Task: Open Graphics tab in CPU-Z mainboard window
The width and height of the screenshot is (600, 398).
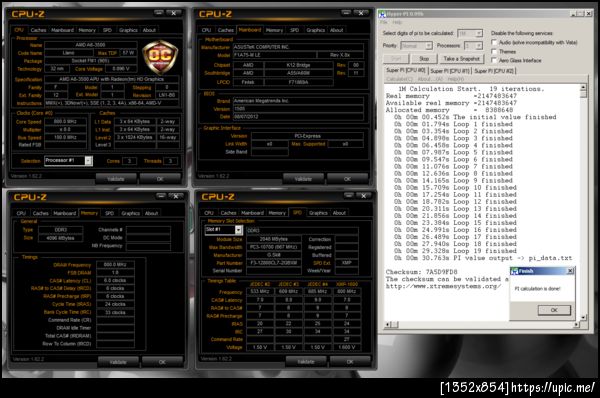Action: point(315,30)
